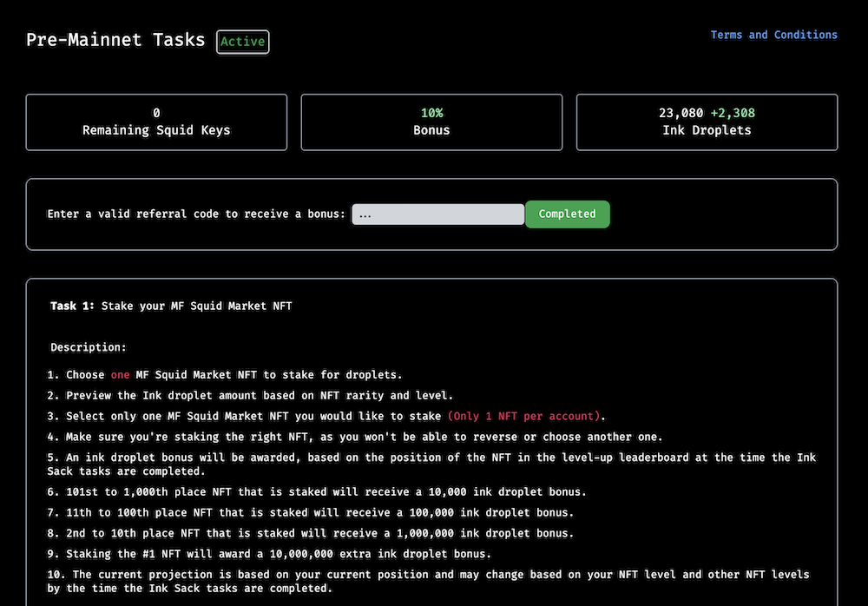Click the Active status badge
868x606 pixels.
243,42
